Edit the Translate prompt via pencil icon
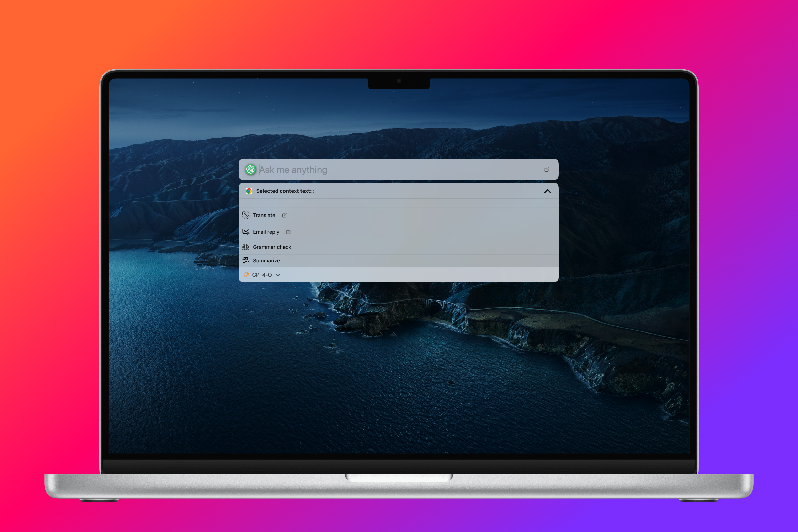Image resolution: width=798 pixels, height=532 pixels. point(284,216)
